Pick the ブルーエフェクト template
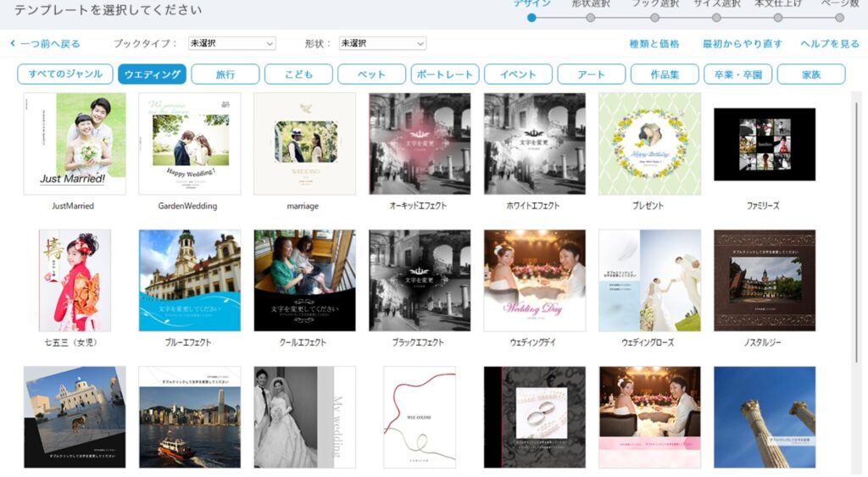Viewport: 868px width, 477px height. coord(189,280)
